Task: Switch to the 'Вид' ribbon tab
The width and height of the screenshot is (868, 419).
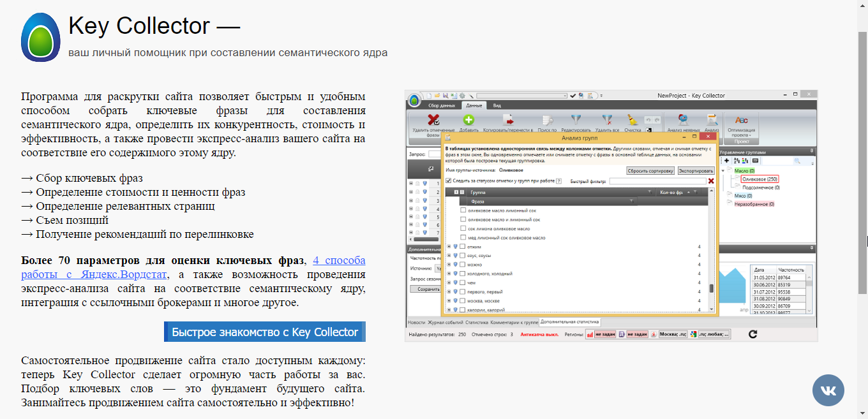Action: 497,105
